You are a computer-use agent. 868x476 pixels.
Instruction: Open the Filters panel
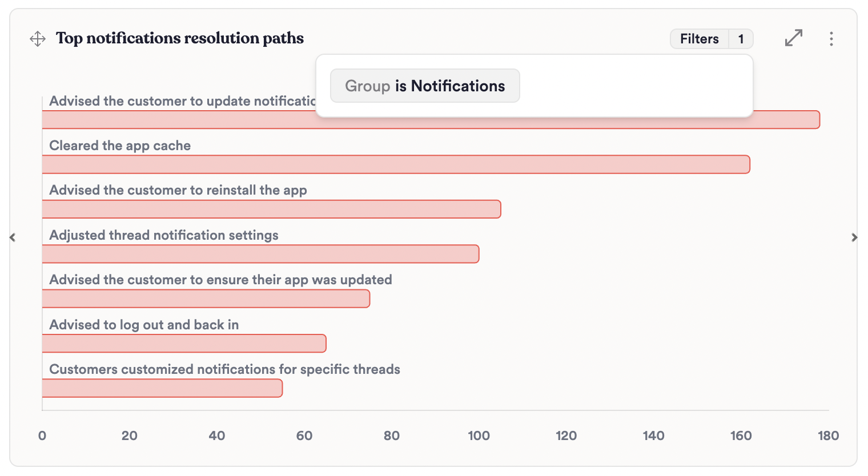[699, 39]
